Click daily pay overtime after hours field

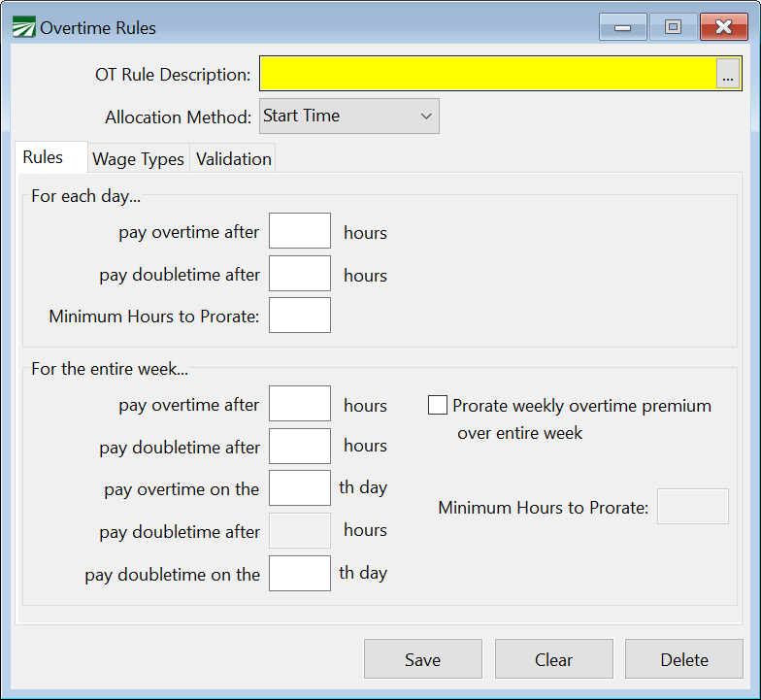click(x=299, y=232)
